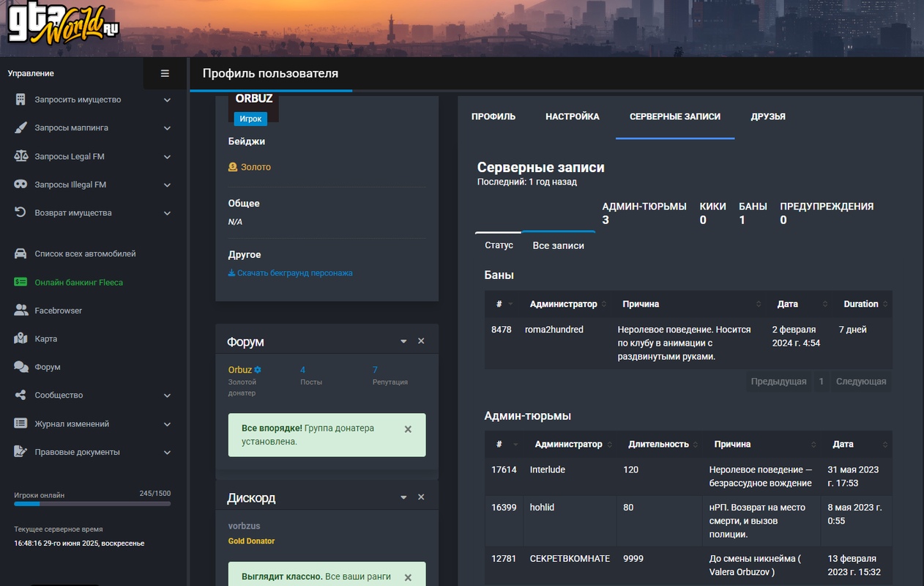Image resolution: width=924 pixels, height=586 pixels.
Task: Click the gold badge medal icon
Action: click(x=233, y=167)
